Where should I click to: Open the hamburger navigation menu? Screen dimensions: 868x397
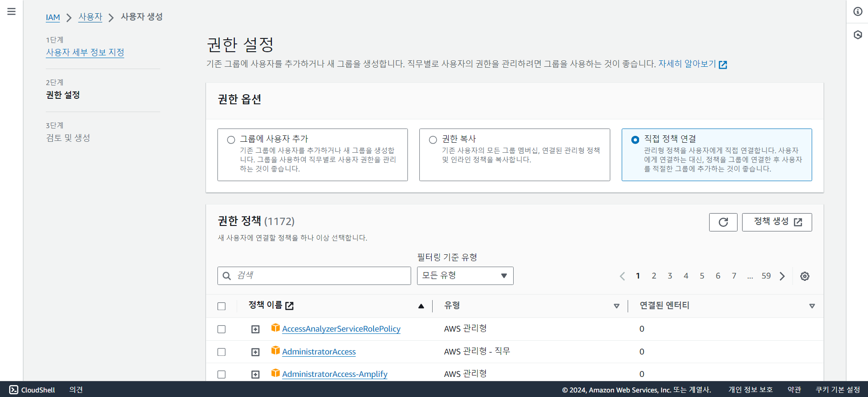pos(11,11)
